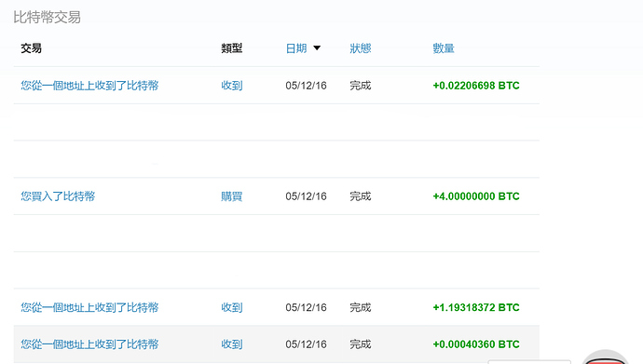Click 收到 type in 0.00040360 row
This screenshot has height=364, width=643.
click(232, 344)
